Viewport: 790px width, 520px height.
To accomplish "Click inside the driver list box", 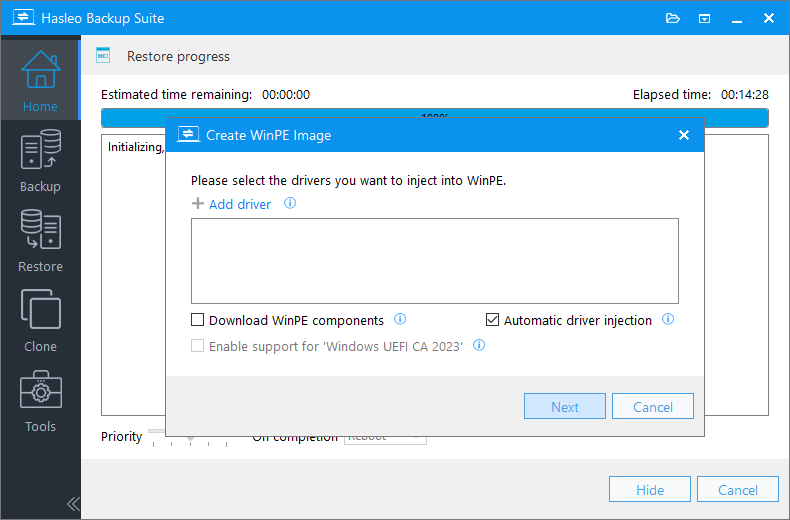I will tap(435, 261).
